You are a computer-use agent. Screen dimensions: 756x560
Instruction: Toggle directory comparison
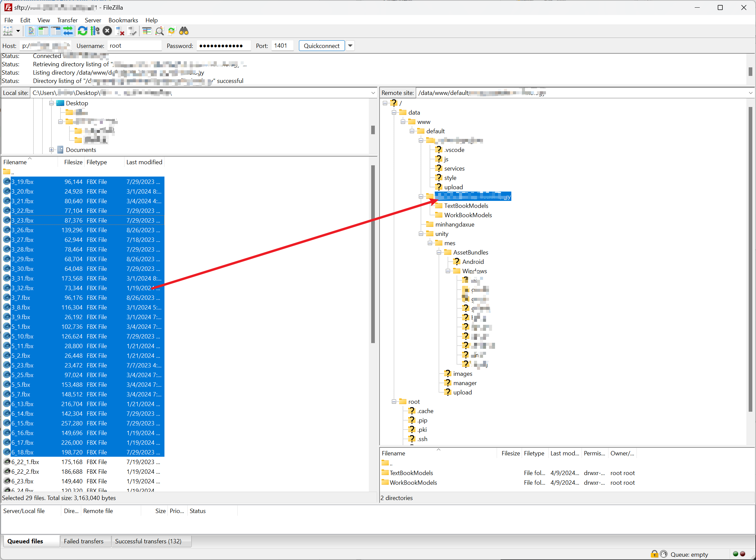coord(159,31)
